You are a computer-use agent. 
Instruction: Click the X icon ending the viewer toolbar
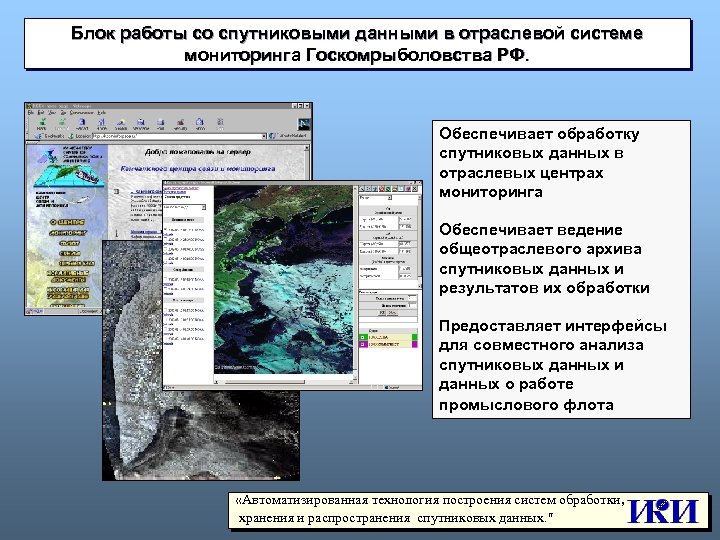pos(415,189)
